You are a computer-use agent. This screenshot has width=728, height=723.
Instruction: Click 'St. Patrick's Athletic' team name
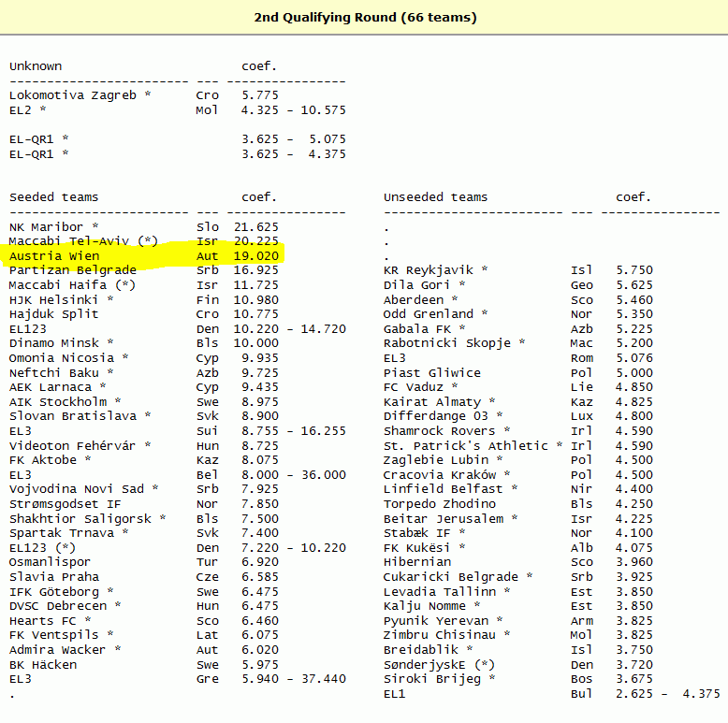pos(466,445)
